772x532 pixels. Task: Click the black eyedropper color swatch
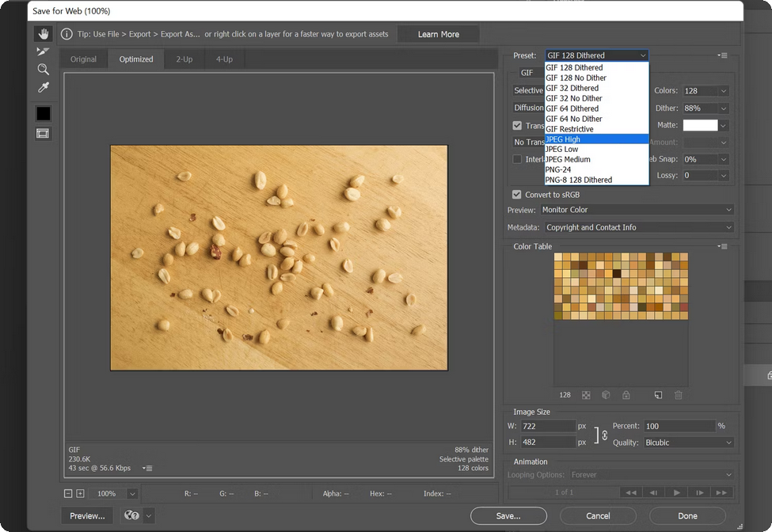[43, 113]
